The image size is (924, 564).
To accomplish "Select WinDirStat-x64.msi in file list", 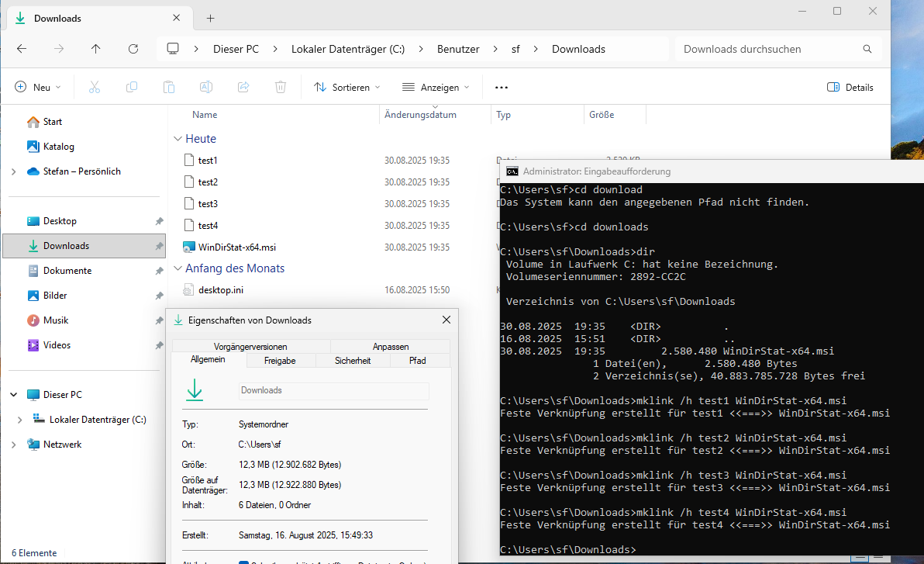I will (236, 247).
